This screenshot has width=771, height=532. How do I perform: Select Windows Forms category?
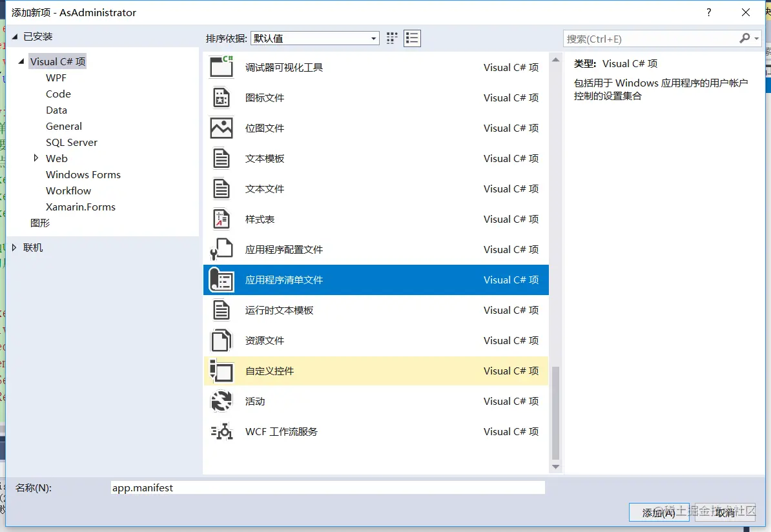(83, 174)
